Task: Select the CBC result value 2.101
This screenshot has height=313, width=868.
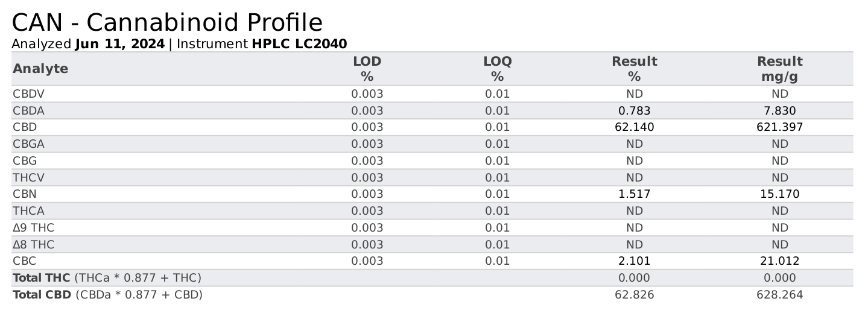Action: tap(635, 261)
